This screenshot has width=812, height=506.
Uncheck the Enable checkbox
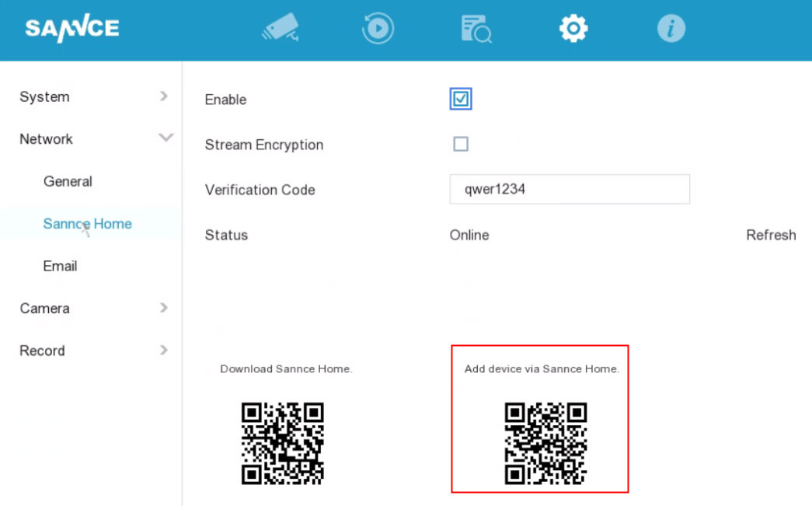(x=461, y=99)
